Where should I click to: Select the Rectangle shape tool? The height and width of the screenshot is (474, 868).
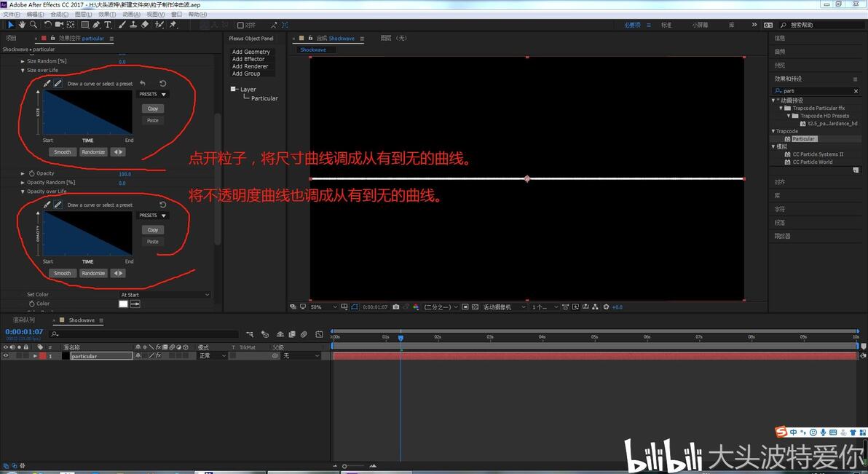84,24
